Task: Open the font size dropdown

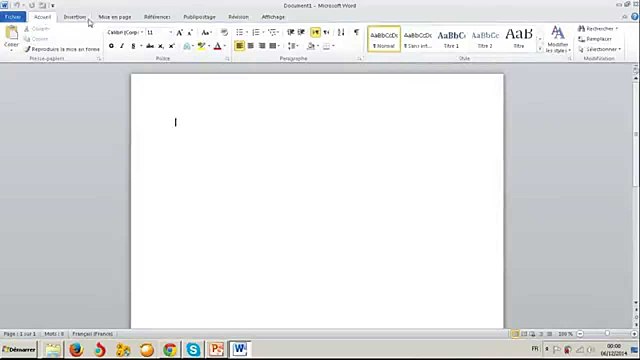Action: pyautogui.click(x=171, y=32)
